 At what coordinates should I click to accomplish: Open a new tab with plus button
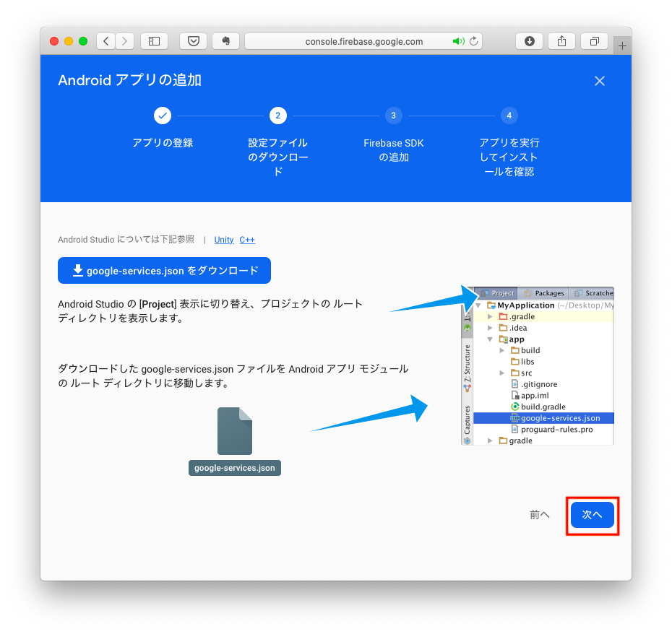point(622,45)
